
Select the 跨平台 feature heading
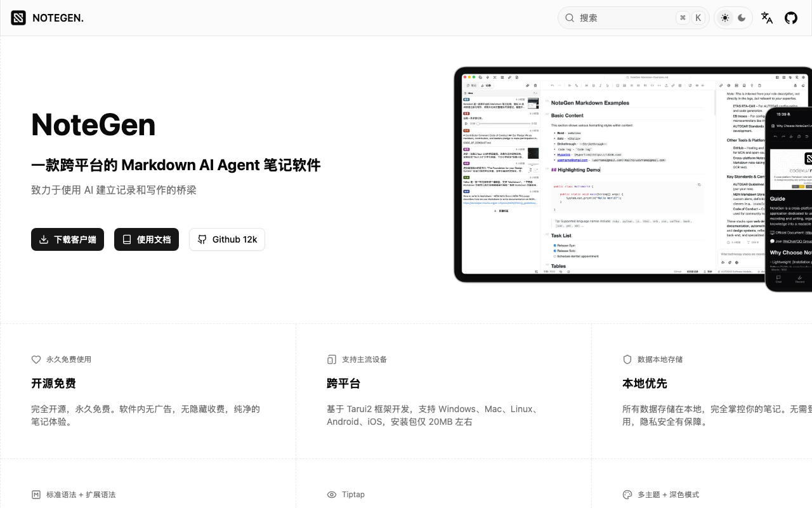(343, 384)
